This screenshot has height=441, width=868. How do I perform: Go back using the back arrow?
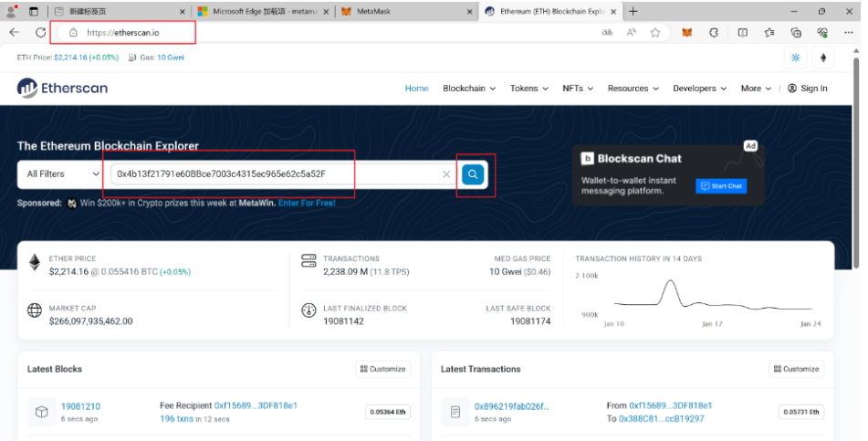(15, 33)
